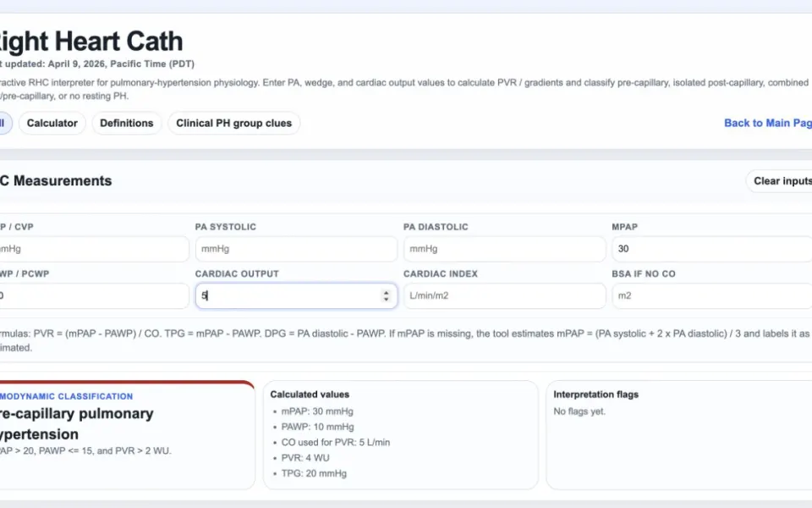Click the last updated April 9, 2026 line
812x508 pixels.
pyautogui.click(x=97, y=63)
